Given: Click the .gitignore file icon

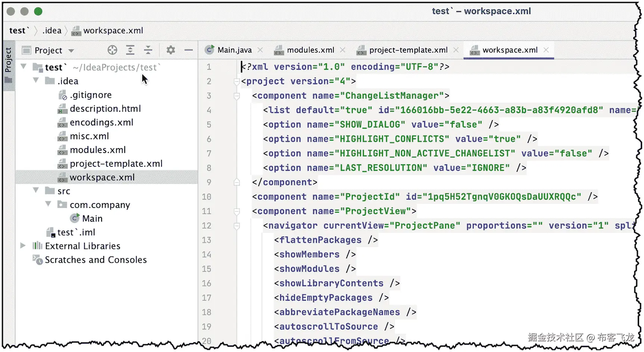Looking at the screenshot, I should pyautogui.click(x=62, y=95).
